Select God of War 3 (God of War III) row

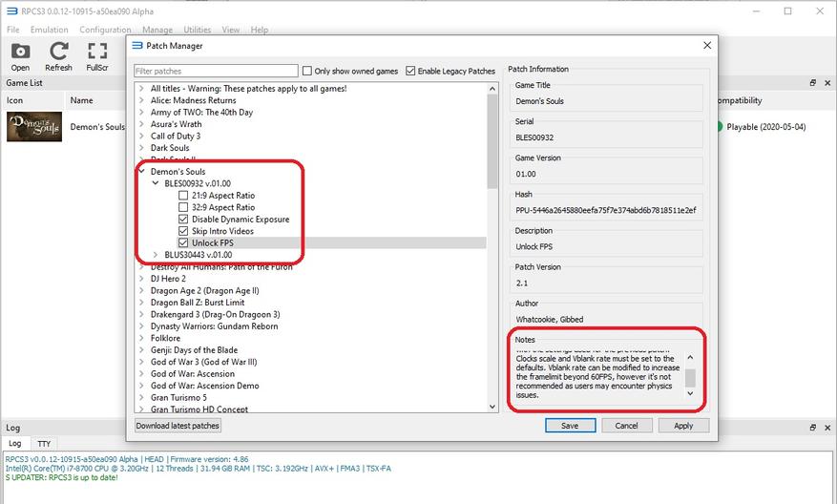203,362
